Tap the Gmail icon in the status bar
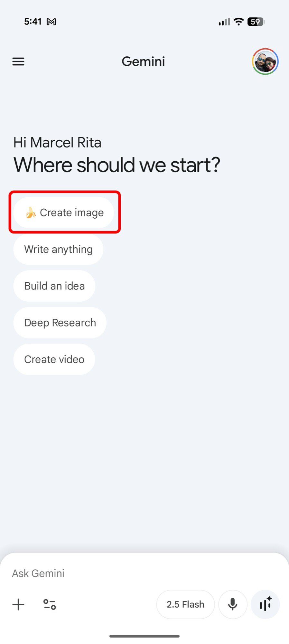 (x=51, y=21)
